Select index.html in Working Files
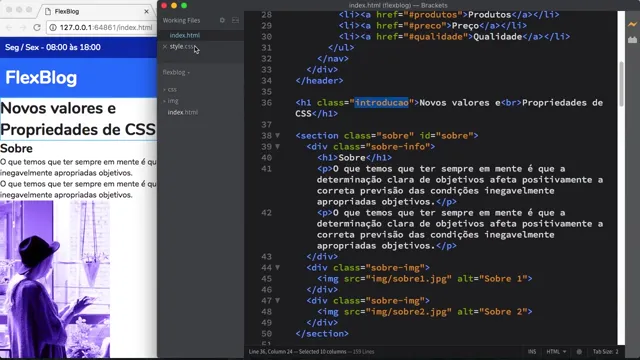The height and width of the screenshot is (360, 640). coord(184,35)
